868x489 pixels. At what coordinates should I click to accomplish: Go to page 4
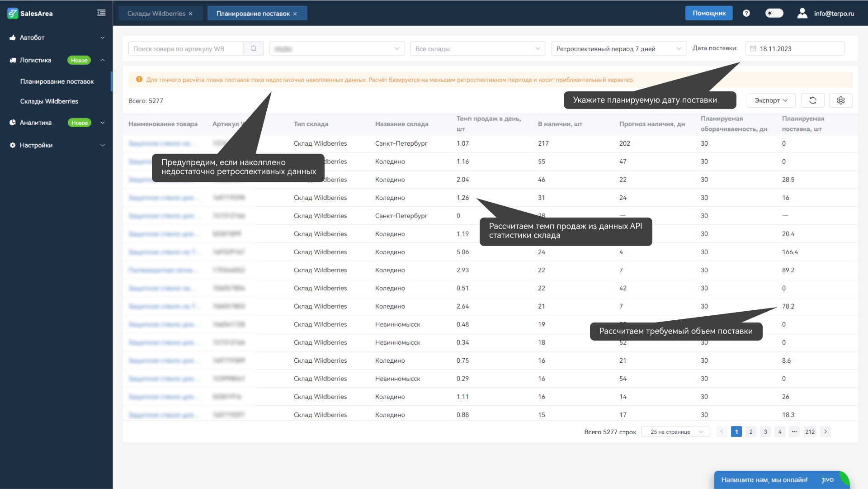tap(780, 432)
